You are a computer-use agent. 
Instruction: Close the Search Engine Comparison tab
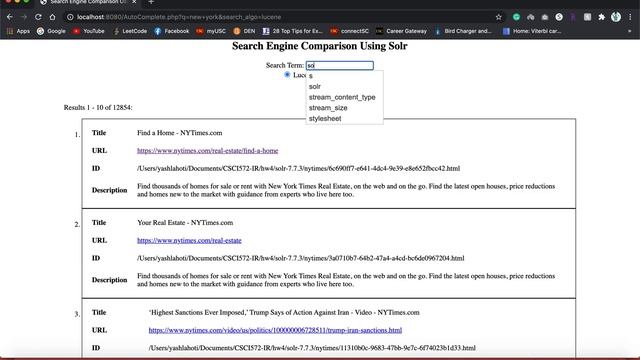134,2
